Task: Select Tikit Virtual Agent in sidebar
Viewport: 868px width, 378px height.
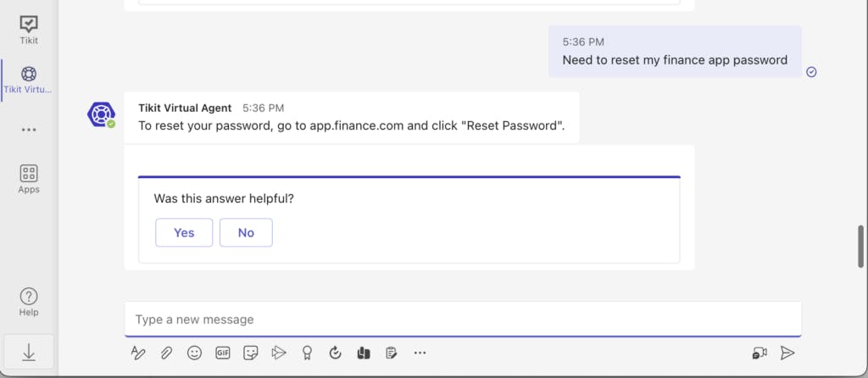Action: coord(29,80)
